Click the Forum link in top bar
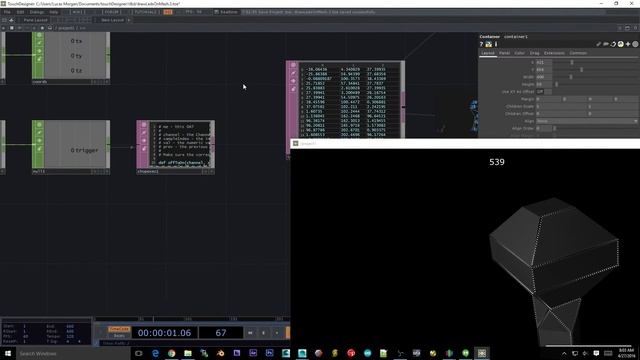This screenshot has width=640, height=360. point(111,12)
